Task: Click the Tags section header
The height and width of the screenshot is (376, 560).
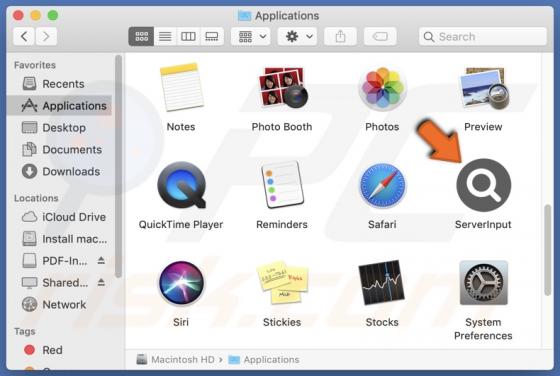Action: coord(25,331)
